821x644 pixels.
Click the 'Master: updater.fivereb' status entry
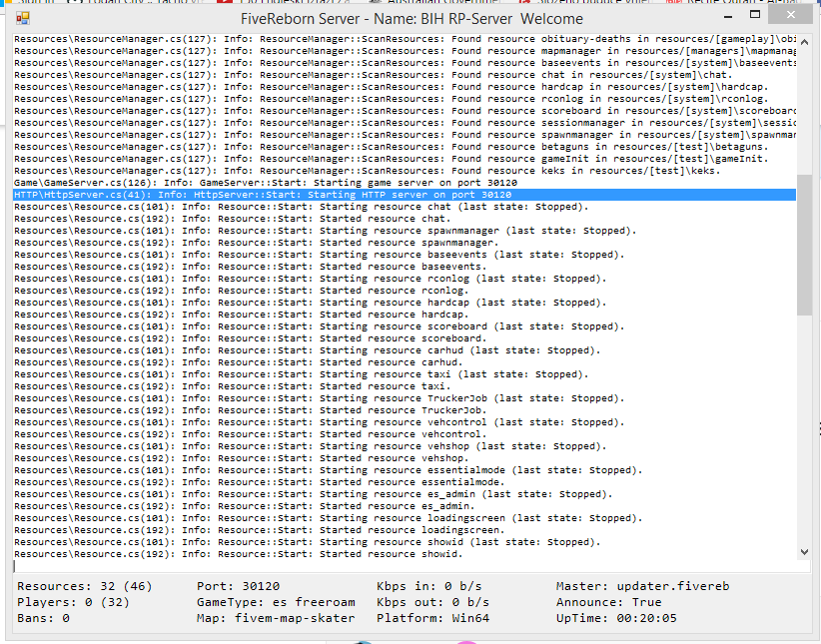(x=643, y=586)
